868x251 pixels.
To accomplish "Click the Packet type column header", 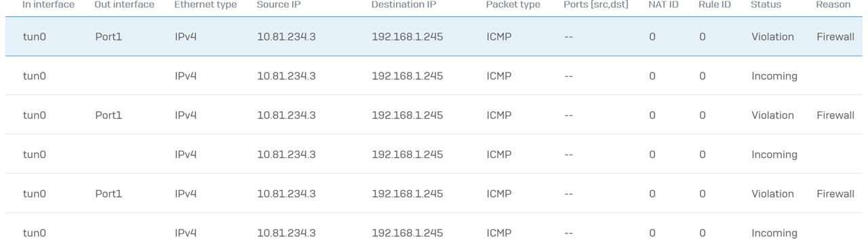I will pyautogui.click(x=513, y=5).
